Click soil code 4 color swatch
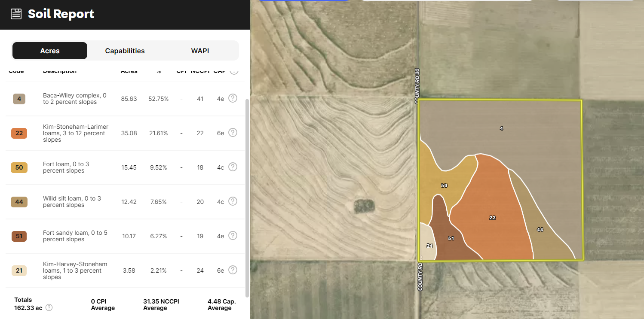Screen dimensions: 644x319 coord(19,99)
